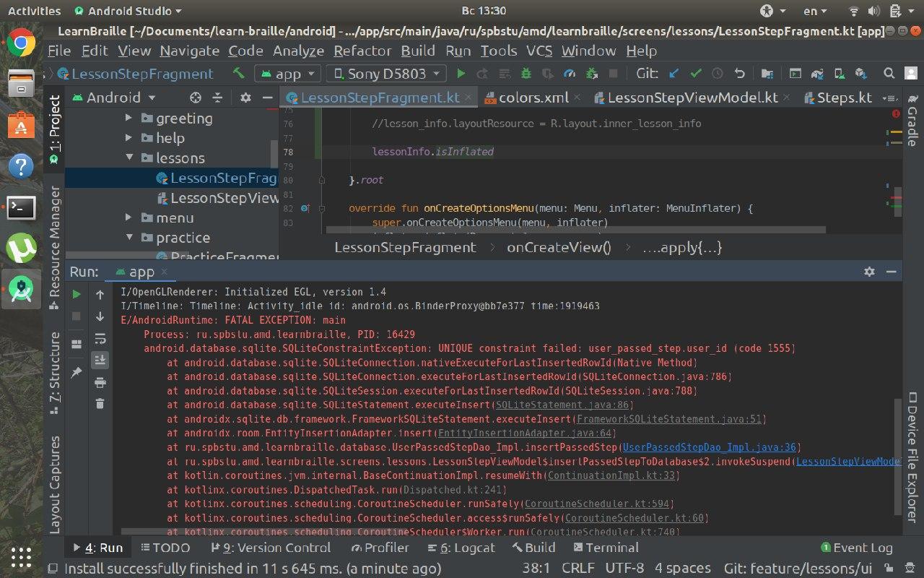The height and width of the screenshot is (578, 924).
Task: Click Down the Stack Trace arrow
Action: pyautogui.click(x=100, y=316)
